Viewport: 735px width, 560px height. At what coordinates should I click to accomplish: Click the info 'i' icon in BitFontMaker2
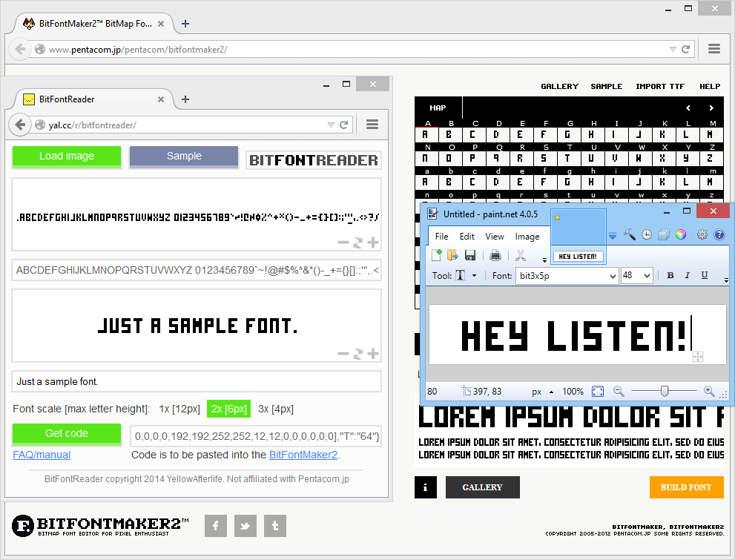coord(425,487)
